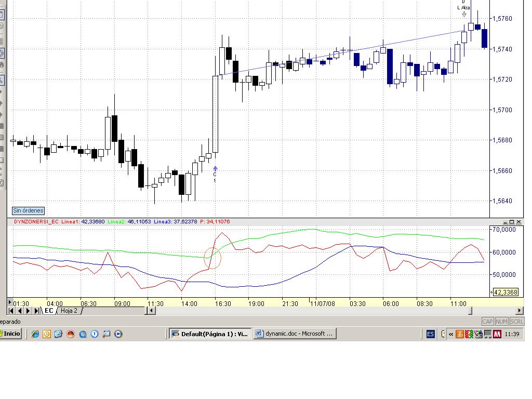Screen dimensions: 532x399
Task: Click the blue buy arrow marker labeled C
Action: (215, 169)
